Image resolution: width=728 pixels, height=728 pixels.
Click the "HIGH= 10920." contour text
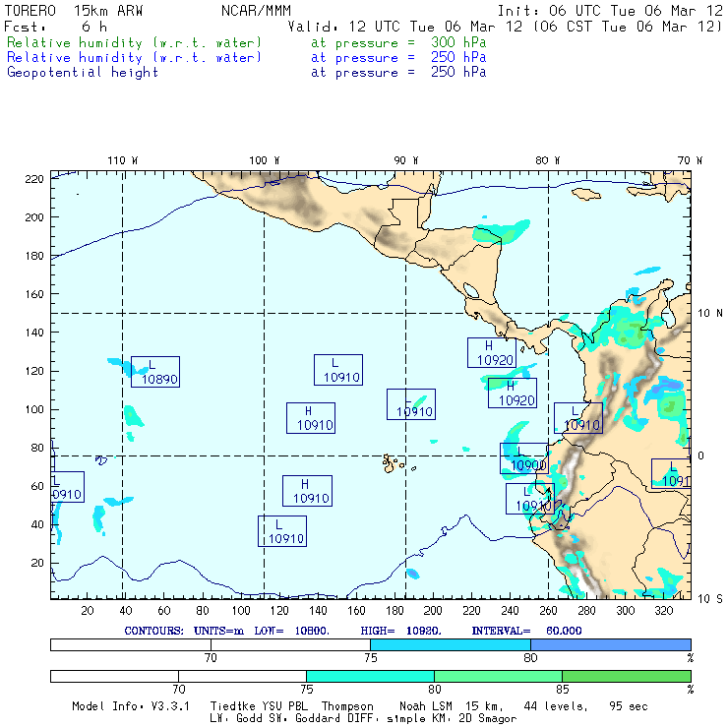(x=400, y=631)
